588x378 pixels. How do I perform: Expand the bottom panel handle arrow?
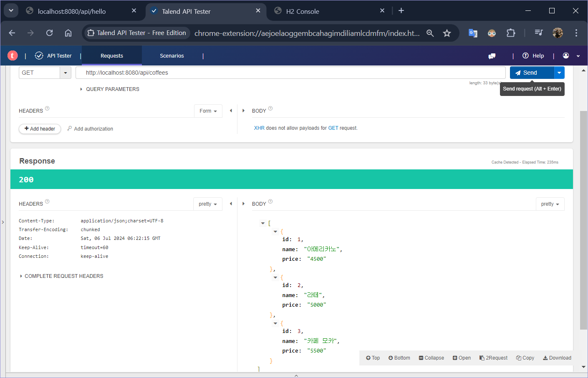(x=296, y=375)
